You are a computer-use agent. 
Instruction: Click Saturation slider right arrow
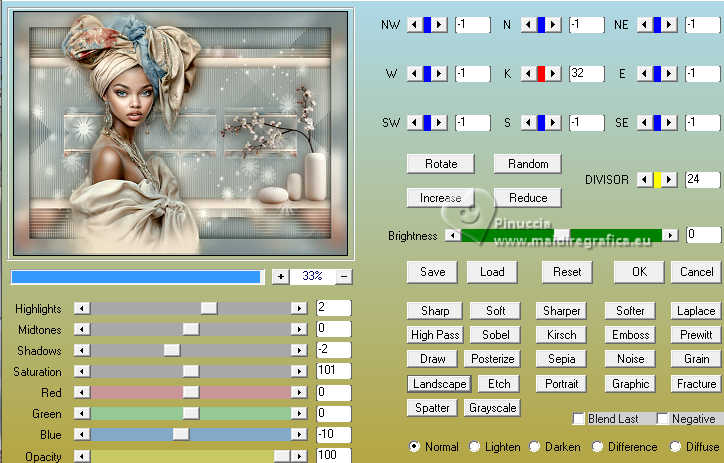[299, 371]
